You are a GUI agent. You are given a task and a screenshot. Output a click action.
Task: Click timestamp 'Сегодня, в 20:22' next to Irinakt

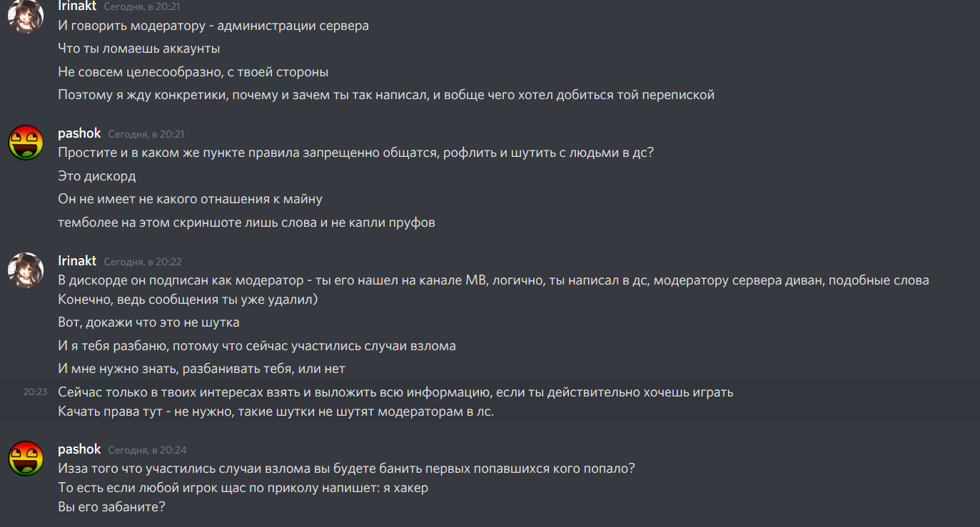coord(142,262)
